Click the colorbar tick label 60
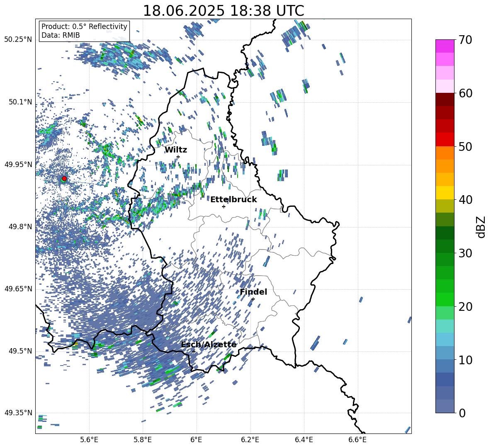This screenshot has width=491, height=448. [x=465, y=93]
